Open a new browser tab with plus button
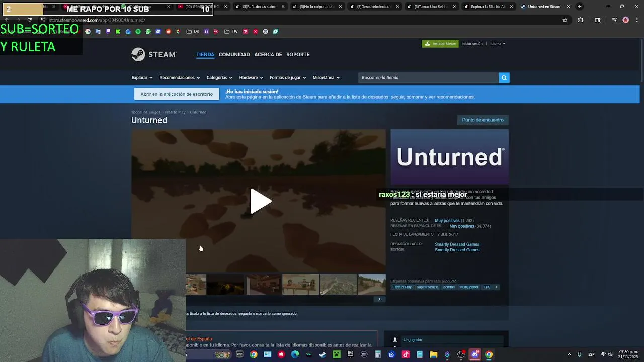This screenshot has height=362, width=644. [x=580, y=7]
